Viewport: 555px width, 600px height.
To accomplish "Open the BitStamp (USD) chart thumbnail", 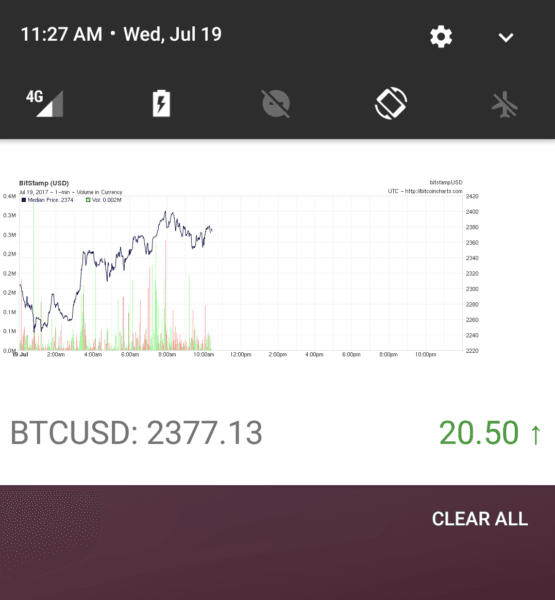I will pos(240,268).
